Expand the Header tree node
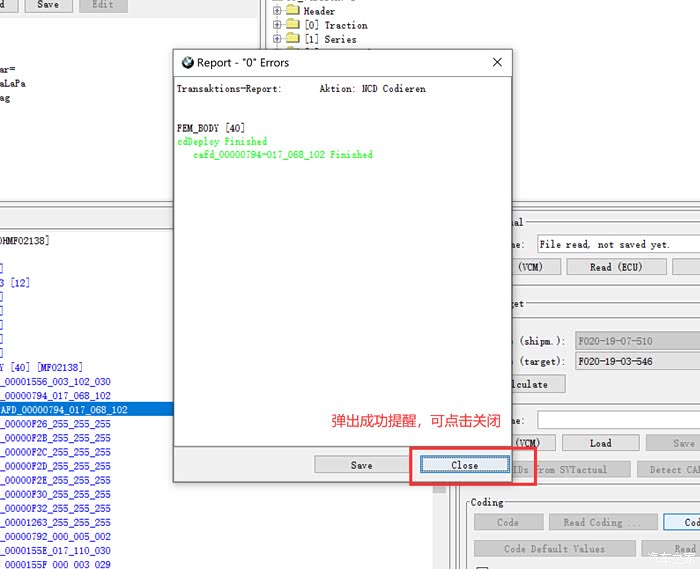This screenshot has height=569, width=700. 277,11
